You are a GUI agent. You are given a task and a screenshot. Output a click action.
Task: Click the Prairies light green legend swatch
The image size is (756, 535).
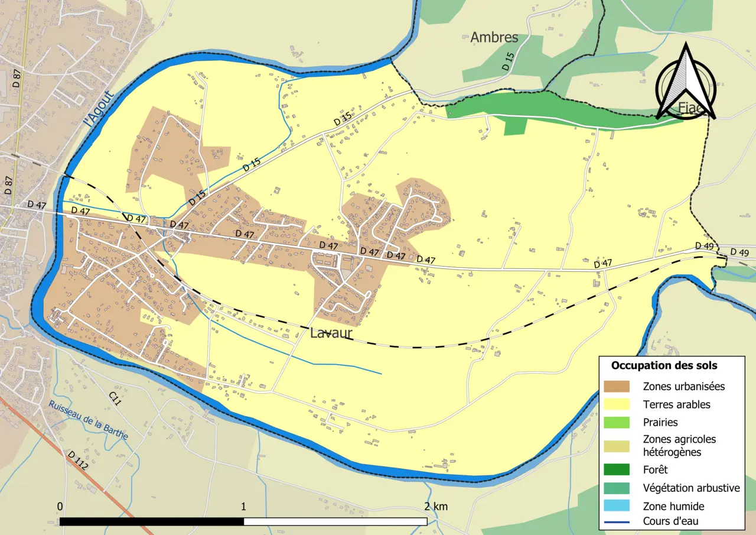617,423
